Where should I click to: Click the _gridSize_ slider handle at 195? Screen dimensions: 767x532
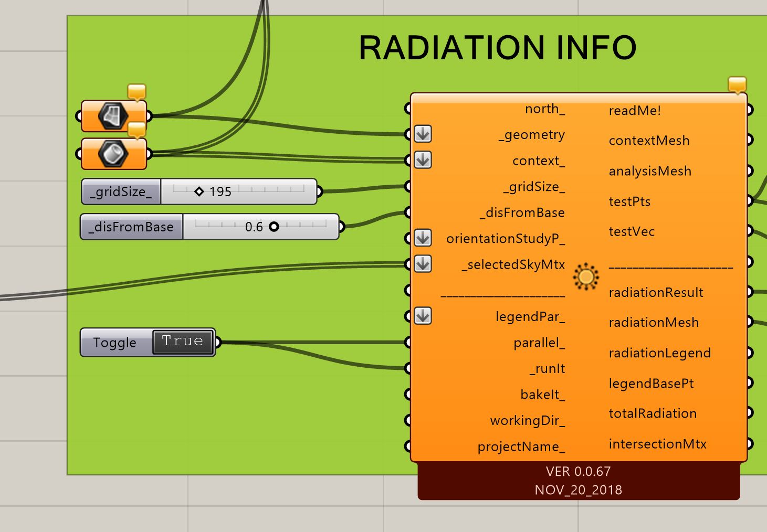(x=199, y=191)
